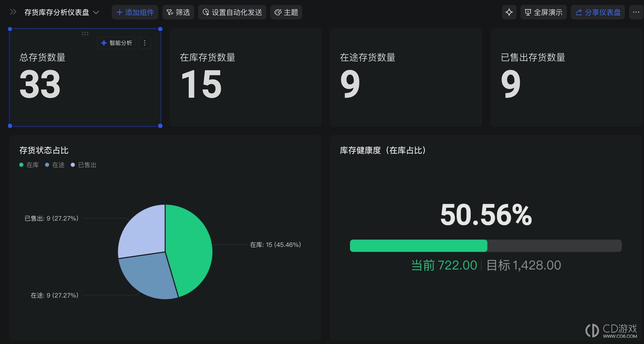Click the 当前 722.00 value text
The height and width of the screenshot is (344, 644).
[444, 265]
